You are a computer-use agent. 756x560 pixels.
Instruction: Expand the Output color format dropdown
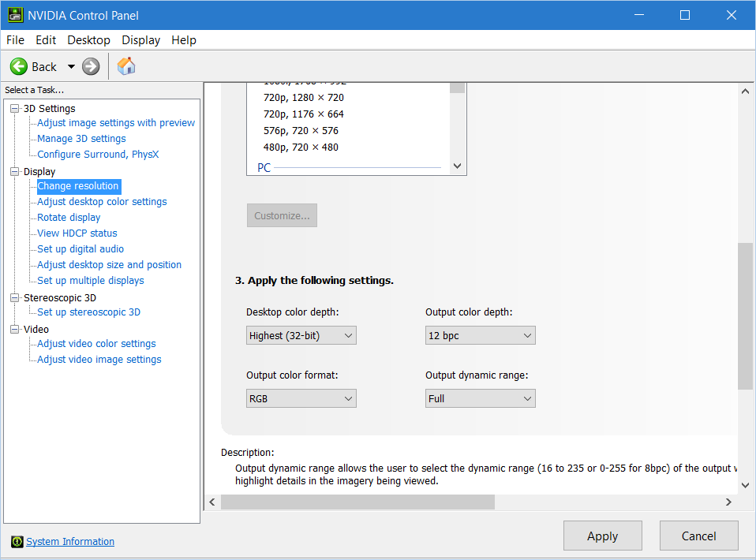pyautogui.click(x=301, y=399)
